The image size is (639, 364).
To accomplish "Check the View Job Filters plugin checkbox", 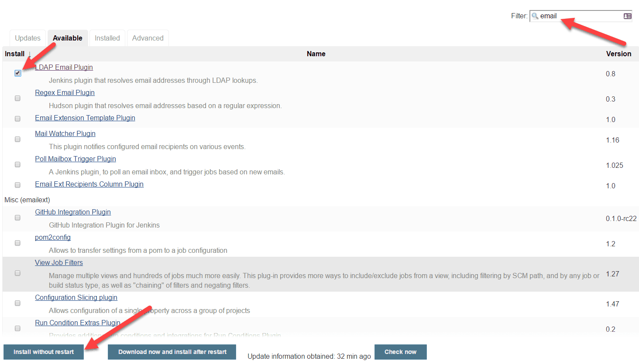I will 17,273.
